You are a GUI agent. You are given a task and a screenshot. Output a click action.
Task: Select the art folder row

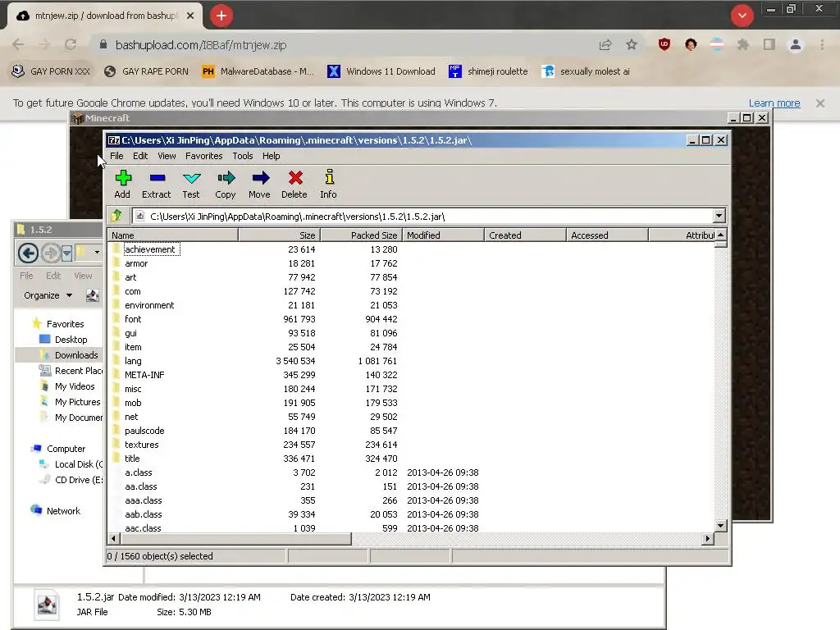pos(411,277)
